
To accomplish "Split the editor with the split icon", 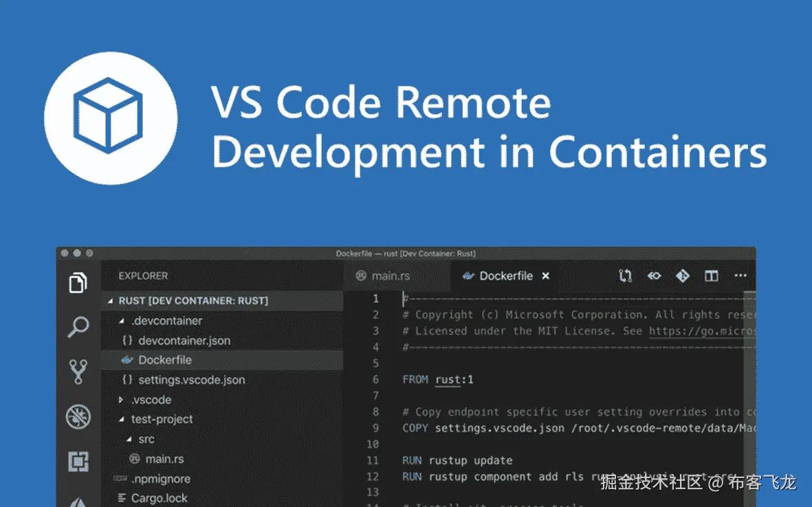I will (x=712, y=275).
